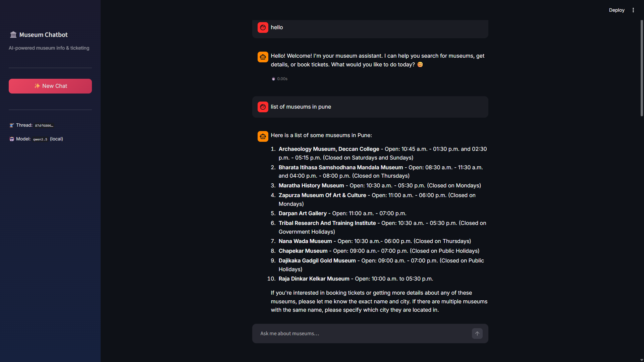Viewport: 644px width, 362px height.
Task: Click the Model icon in sidebar
Action: click(x=12, y=139)
